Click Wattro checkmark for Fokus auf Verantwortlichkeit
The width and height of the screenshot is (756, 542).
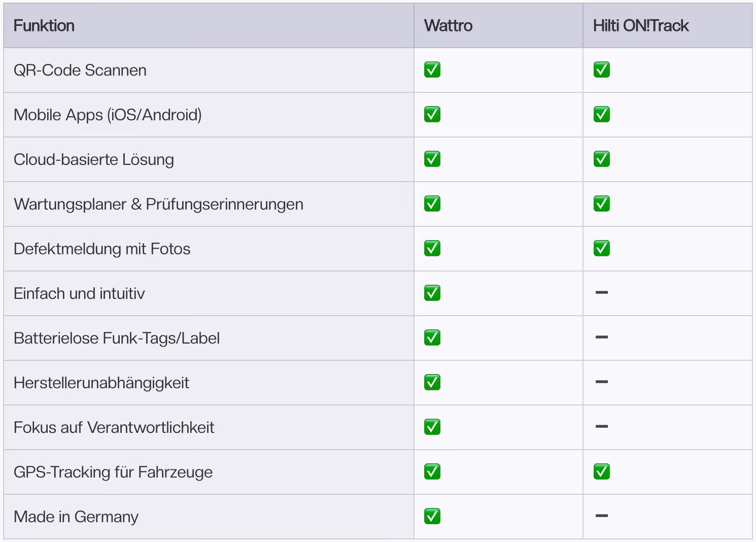(x=432, y=427)
